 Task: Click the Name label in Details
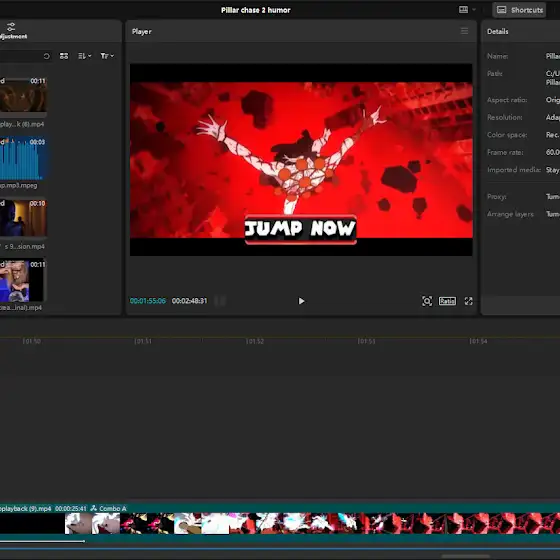498,56
